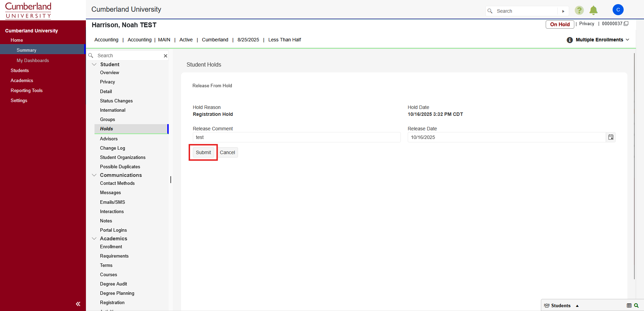This screenshot has width=644, height=311.
Task: Open the notifications bell
Action: tap(593, 10)
